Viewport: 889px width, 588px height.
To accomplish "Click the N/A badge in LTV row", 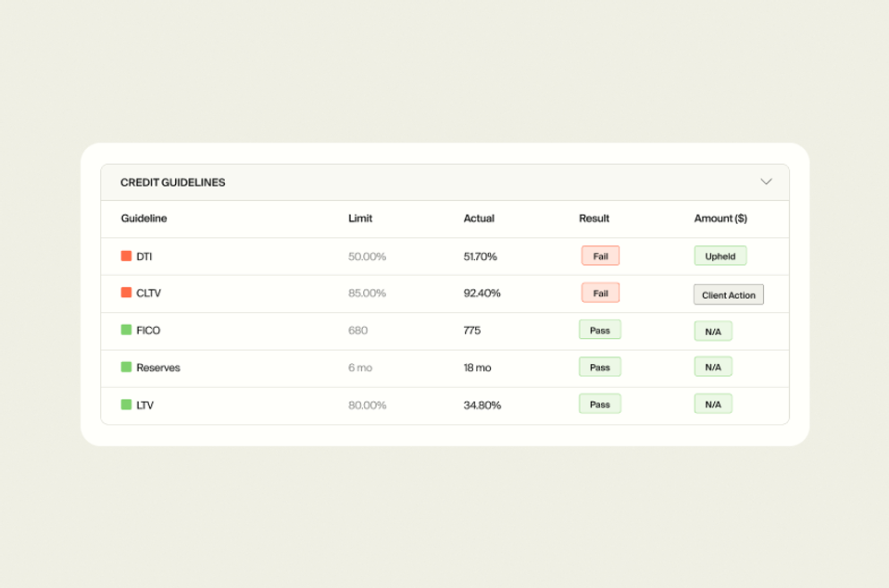I will pyautogui.click(x=713, y=405).
